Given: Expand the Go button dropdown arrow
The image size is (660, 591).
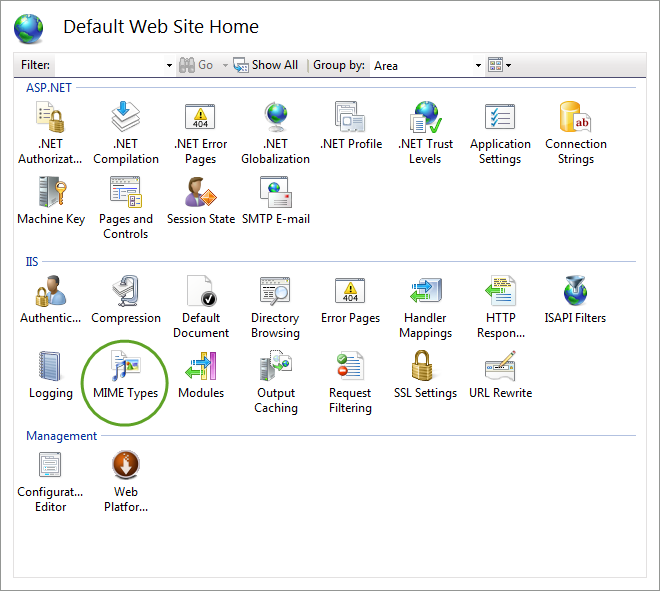Looking at the screenshot, I should pos(225,65).
